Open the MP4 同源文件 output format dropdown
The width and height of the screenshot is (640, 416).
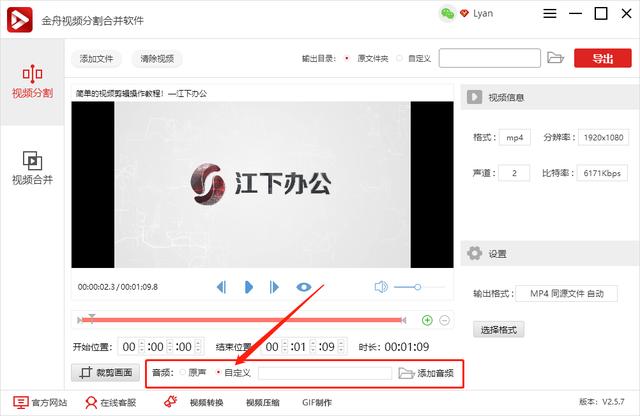point(566,294)
